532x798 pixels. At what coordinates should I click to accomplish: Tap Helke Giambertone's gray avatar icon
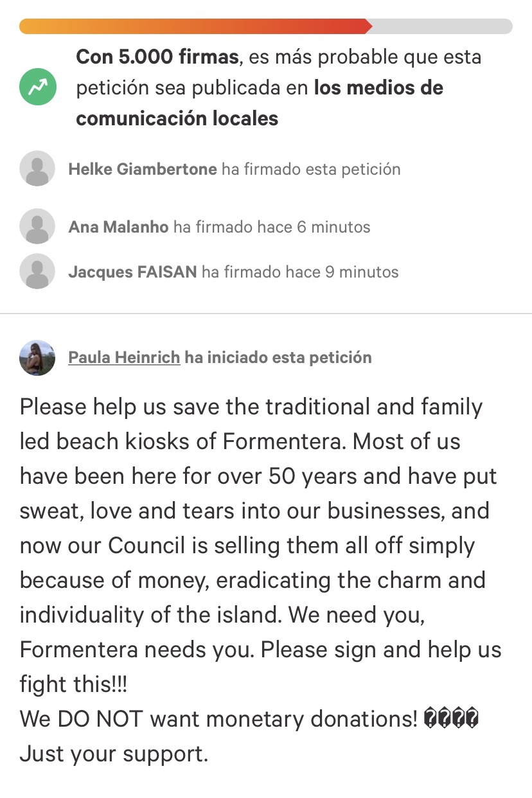click(x=37, y=169)
